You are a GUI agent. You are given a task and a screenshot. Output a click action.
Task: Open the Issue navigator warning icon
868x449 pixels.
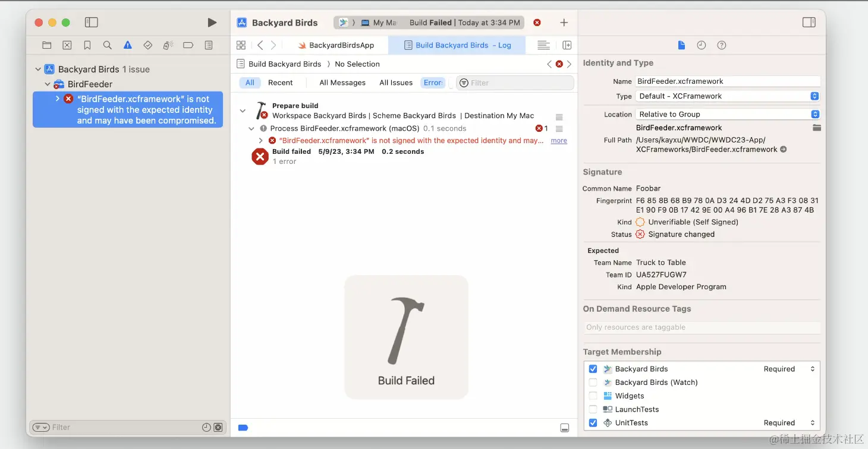coord(128,45)
